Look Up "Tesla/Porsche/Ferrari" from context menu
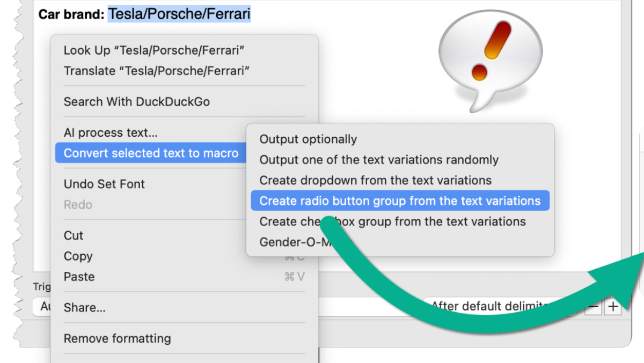This screenshot has width=644, height=363. point(154,50)
